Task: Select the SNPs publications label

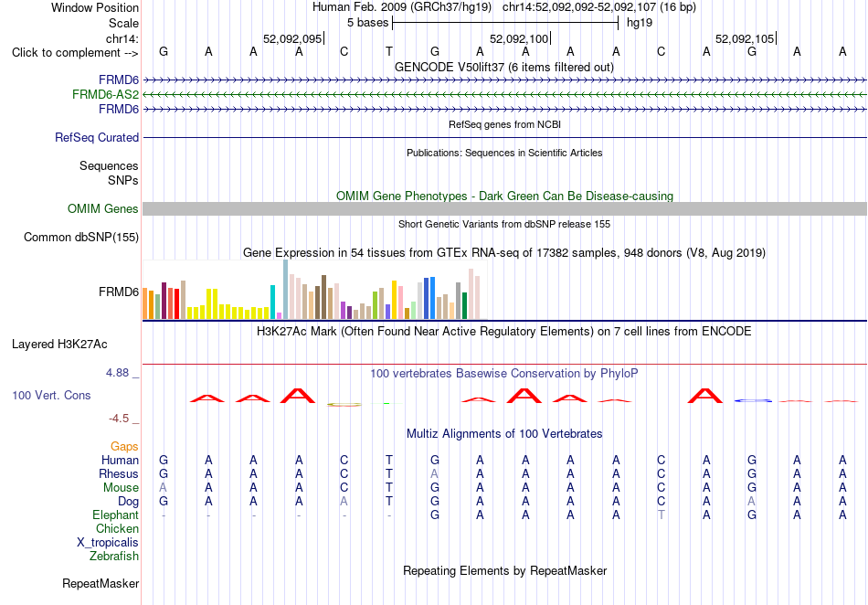Action: (123, 180)
